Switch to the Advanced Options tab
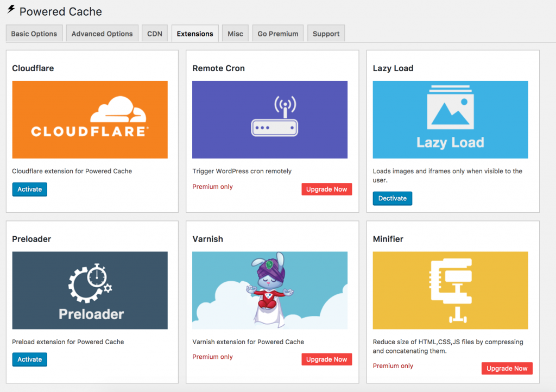The width and height of the screenshot is (556, 392). (102, 34)
